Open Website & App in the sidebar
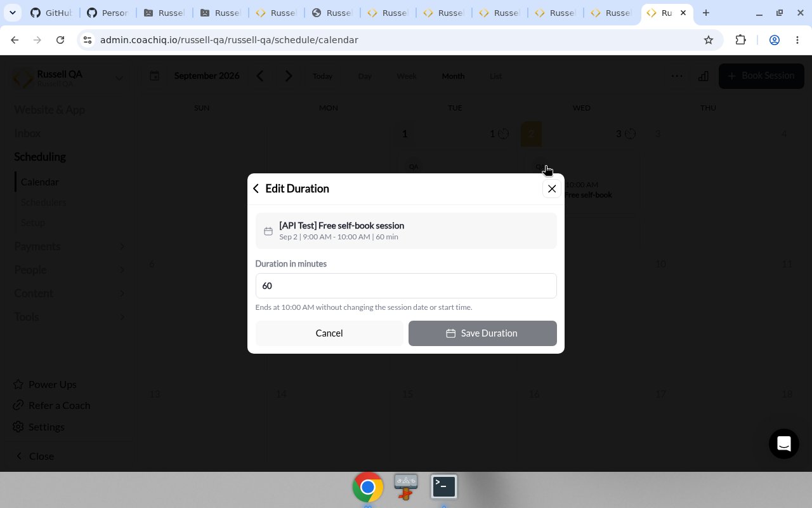This screenshot has height=508, width=812. [49, 110]
